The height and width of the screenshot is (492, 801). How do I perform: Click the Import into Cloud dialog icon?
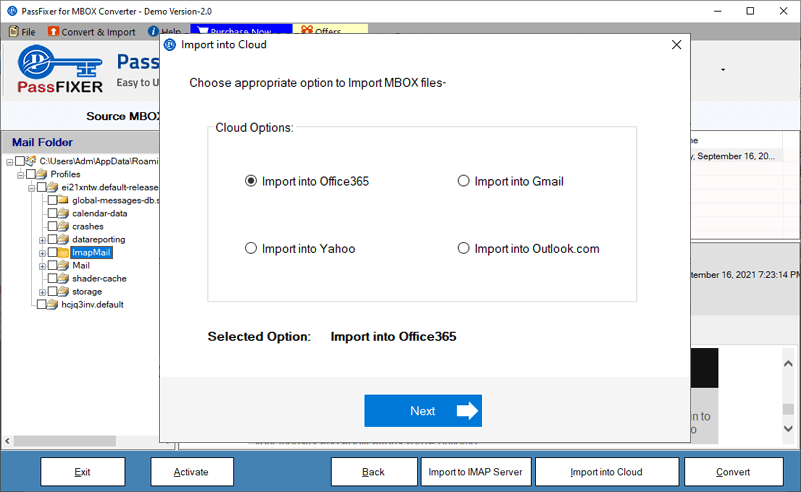tap(170, 45)
